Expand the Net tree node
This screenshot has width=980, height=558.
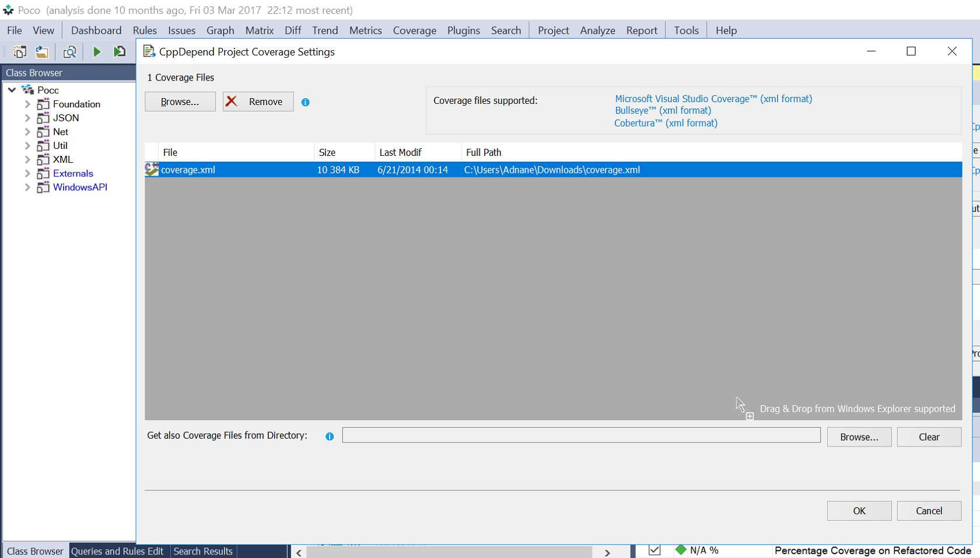pyautogui.click(x=27, y=132)
